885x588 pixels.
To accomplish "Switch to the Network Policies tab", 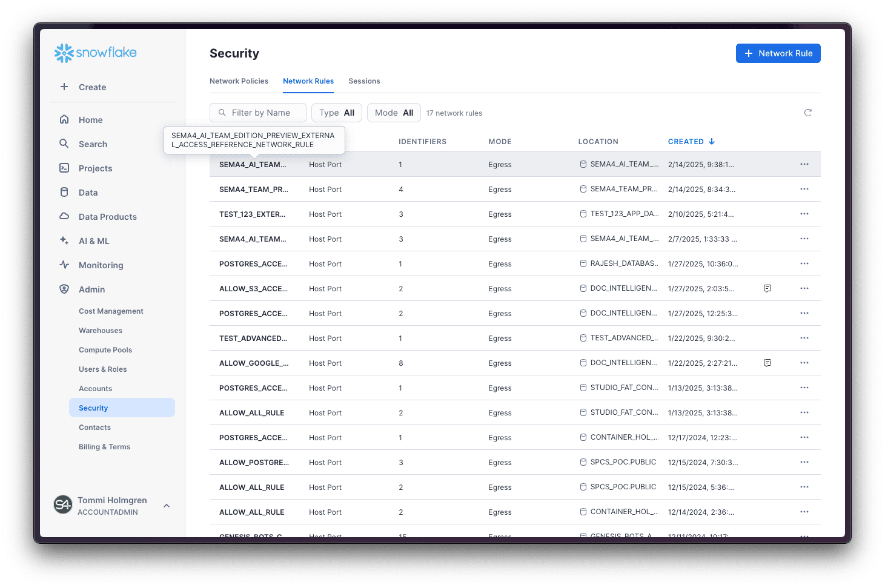I will (239, 81).
